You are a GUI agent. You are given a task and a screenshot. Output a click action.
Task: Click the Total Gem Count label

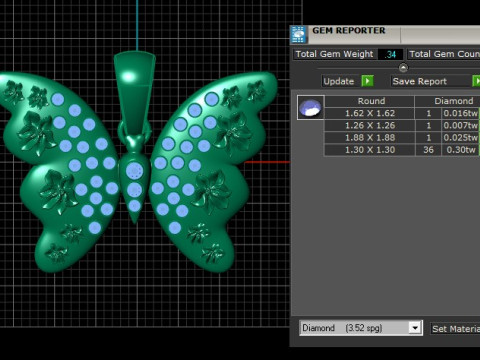point(444,54)
